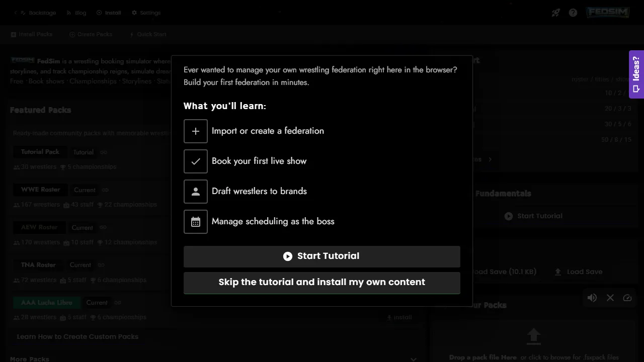Switch to the Create Packs tab
The image size is (644, 362).
pos(91,34)
